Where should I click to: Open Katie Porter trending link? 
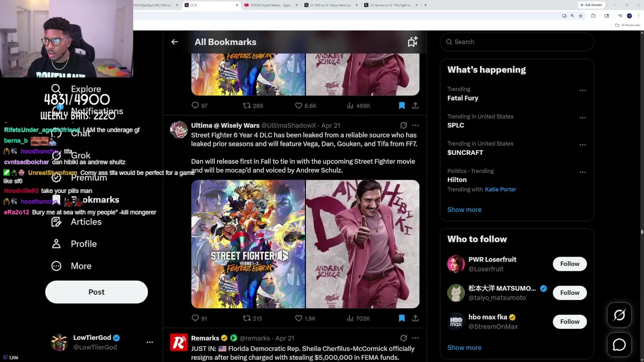[x=501, y=190]
